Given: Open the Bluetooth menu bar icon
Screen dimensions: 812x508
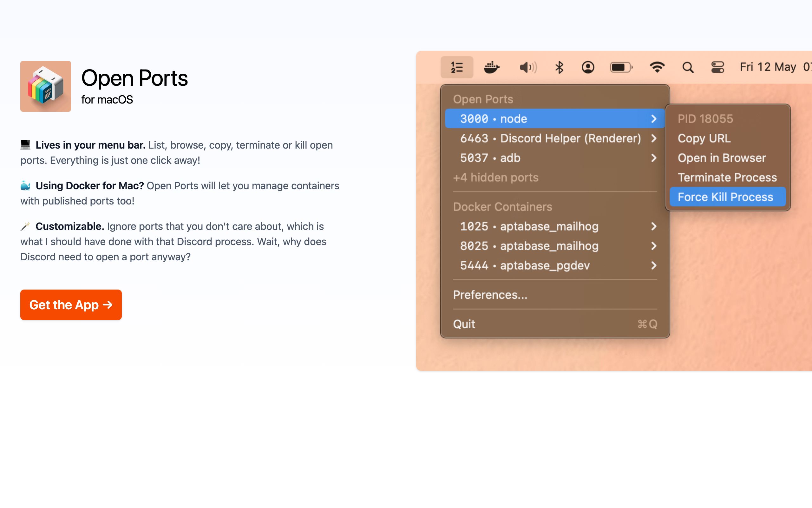Looking at the screenshot, I should click(x=559, y=68).
